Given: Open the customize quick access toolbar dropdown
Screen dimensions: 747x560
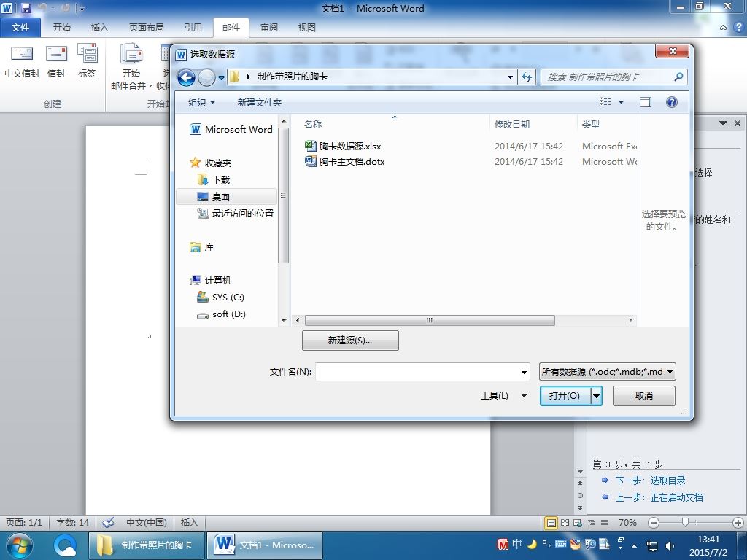Looking at the screenshot, I should coord(82,9).
